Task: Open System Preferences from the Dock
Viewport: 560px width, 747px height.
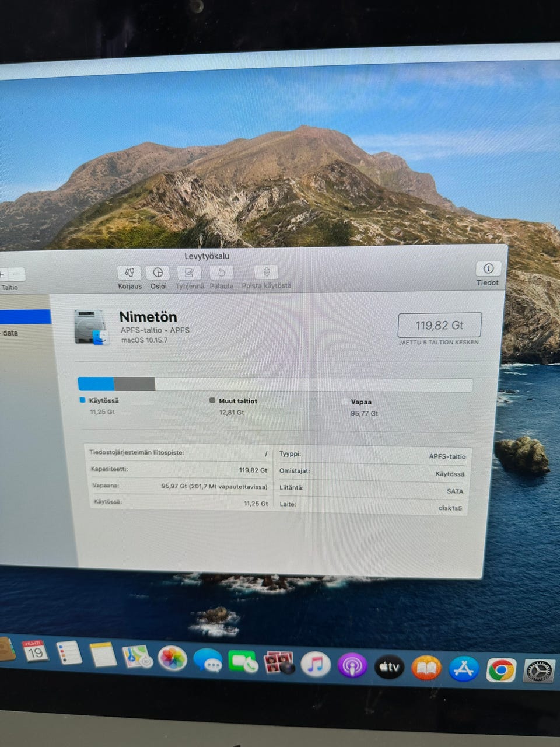Action: [539, 672]
